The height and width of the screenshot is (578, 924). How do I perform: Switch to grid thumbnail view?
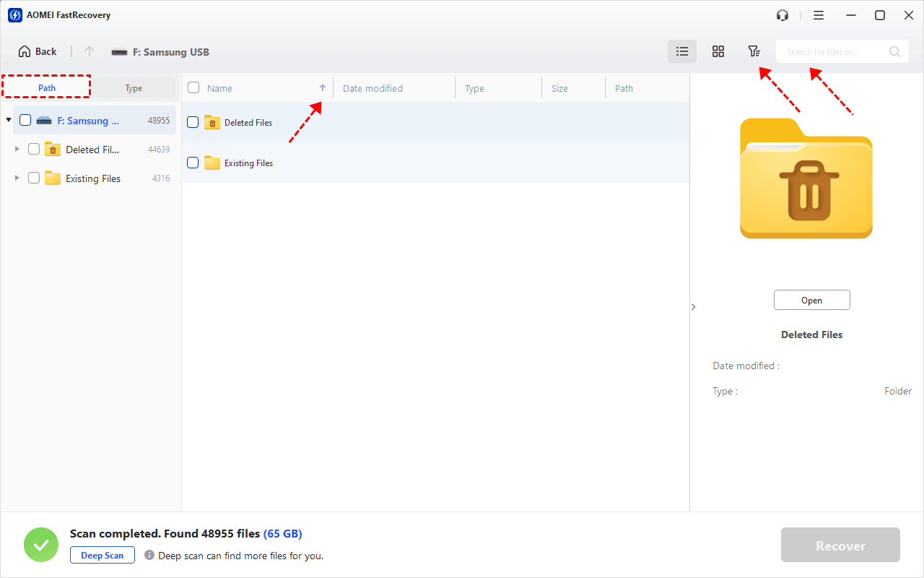click(x=718, y=51)
